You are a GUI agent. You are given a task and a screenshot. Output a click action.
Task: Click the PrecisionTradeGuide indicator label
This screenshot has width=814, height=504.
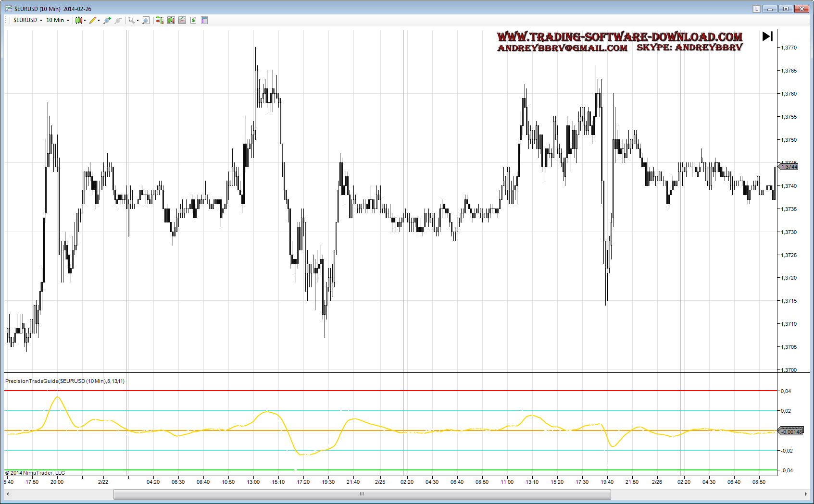65,381
